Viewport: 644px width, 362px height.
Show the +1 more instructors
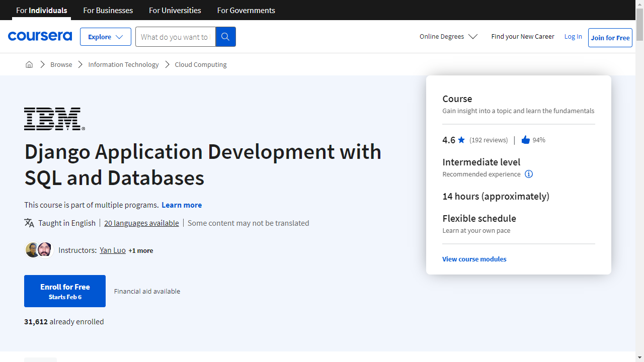[141, 250]
